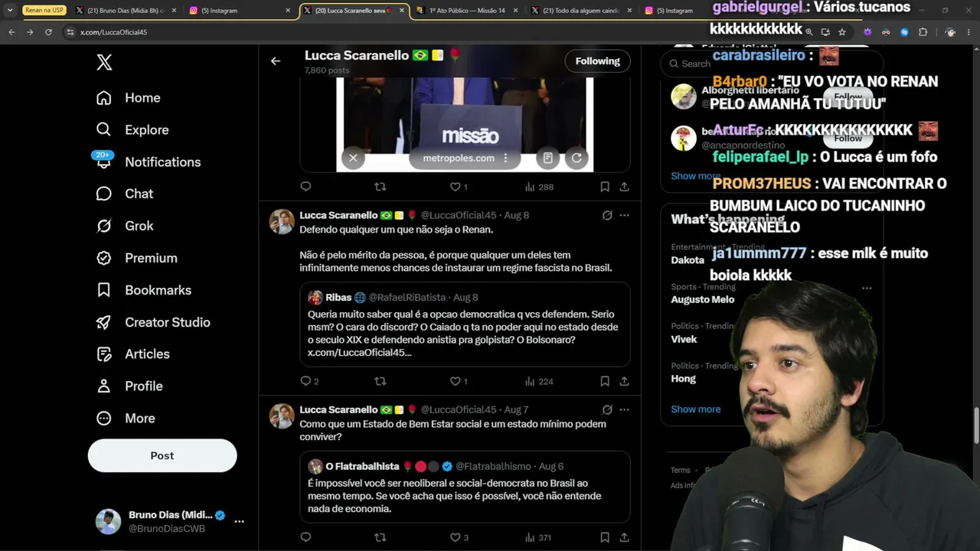
Task: Reply to the 'Estado de Bem Estar' post
Action: tap(305, 537)
